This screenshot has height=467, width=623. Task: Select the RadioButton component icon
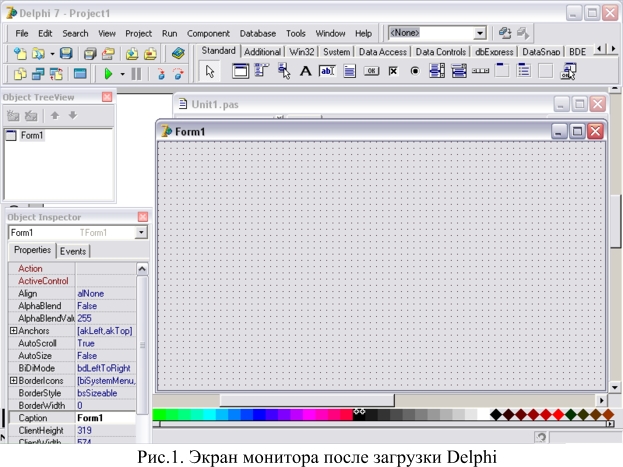point(415,71)
